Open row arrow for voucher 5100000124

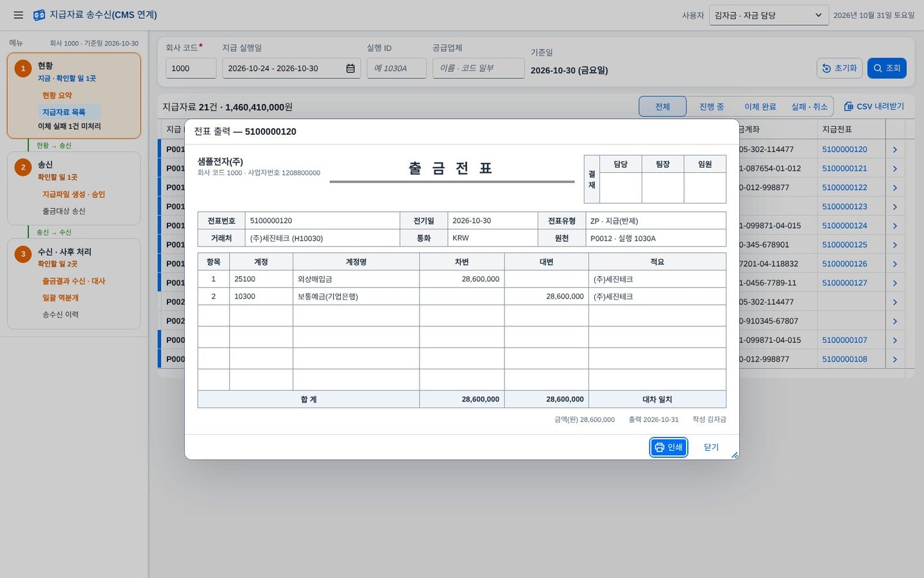point(895,226)
